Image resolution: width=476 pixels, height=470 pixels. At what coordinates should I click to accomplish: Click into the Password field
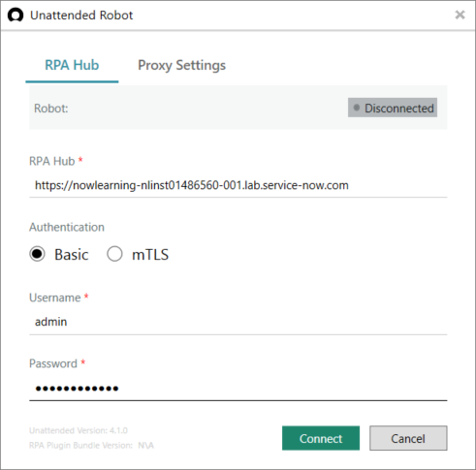click(238, 388)
